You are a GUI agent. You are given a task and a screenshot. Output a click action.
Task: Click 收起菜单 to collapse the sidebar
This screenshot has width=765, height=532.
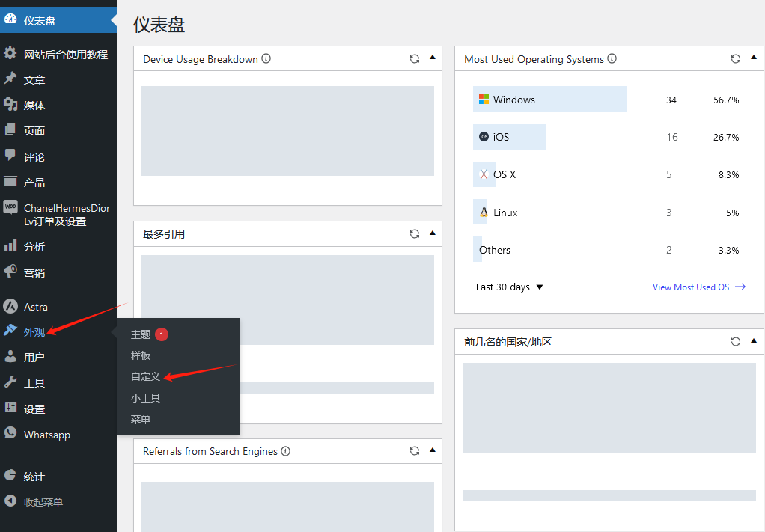[43, 502]
